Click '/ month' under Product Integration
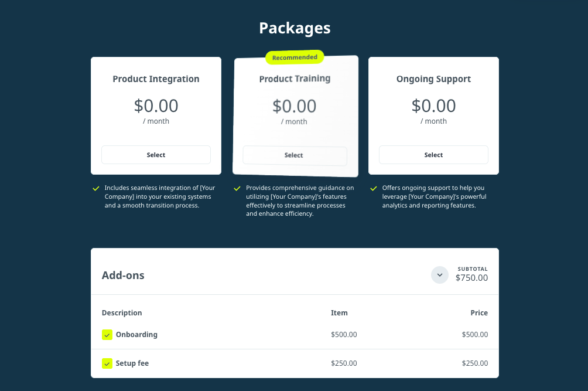This screenshot has height=391, width=588. (156, 121)
